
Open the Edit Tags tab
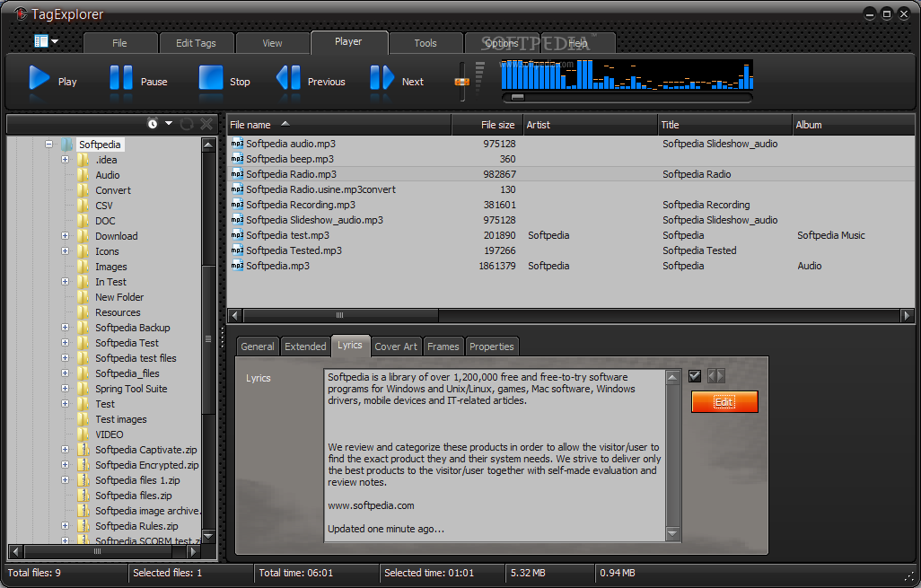tap(196, 43)
